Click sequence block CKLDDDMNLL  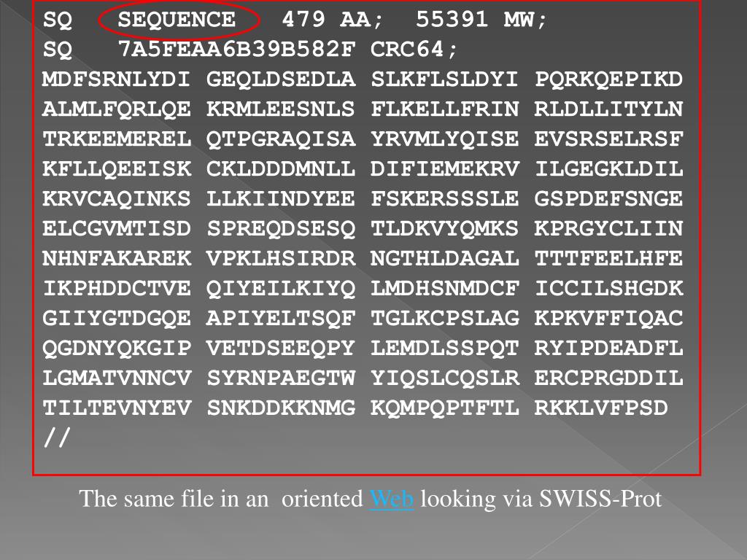[x=281, y=169]
